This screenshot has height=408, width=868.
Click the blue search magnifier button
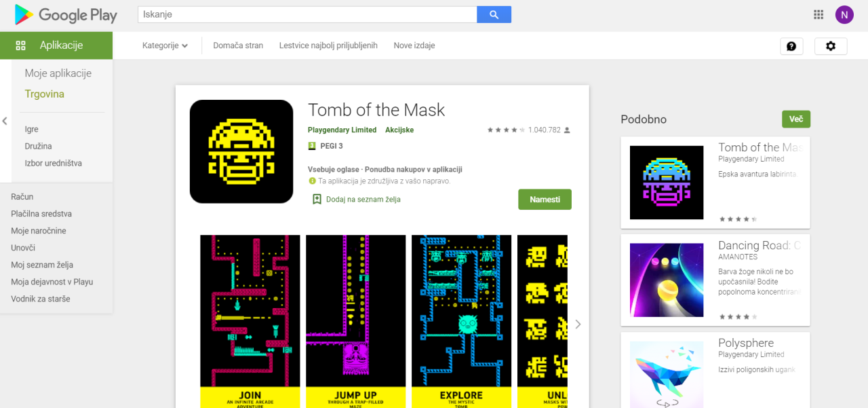point(494,14)
